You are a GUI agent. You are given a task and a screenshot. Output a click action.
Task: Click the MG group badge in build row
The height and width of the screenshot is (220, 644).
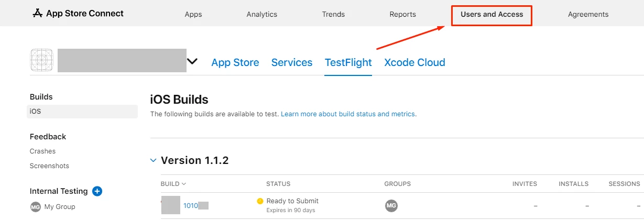click(391, 206)
